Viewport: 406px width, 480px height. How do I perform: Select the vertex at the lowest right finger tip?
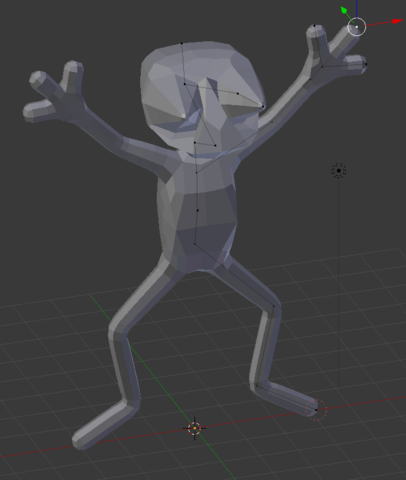pyautogui.click(x=366, y=64)
